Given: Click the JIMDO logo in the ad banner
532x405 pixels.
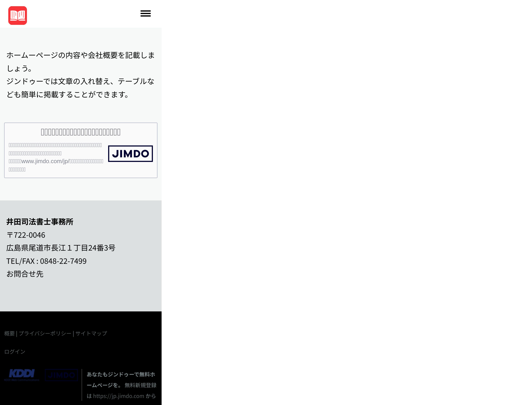Looking at the screenshot, I should (x=130, y=153).
